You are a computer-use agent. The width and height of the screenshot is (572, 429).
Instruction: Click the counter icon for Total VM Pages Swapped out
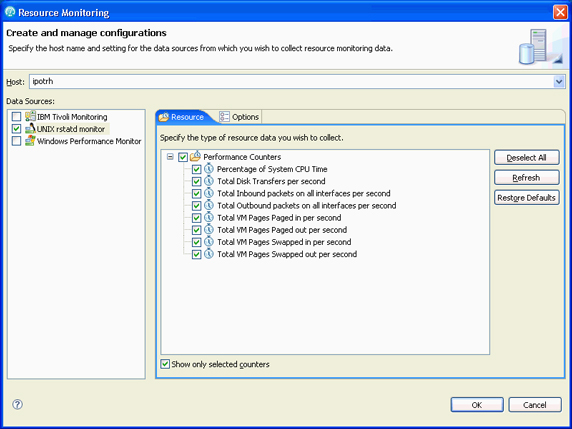pos(209,254)
